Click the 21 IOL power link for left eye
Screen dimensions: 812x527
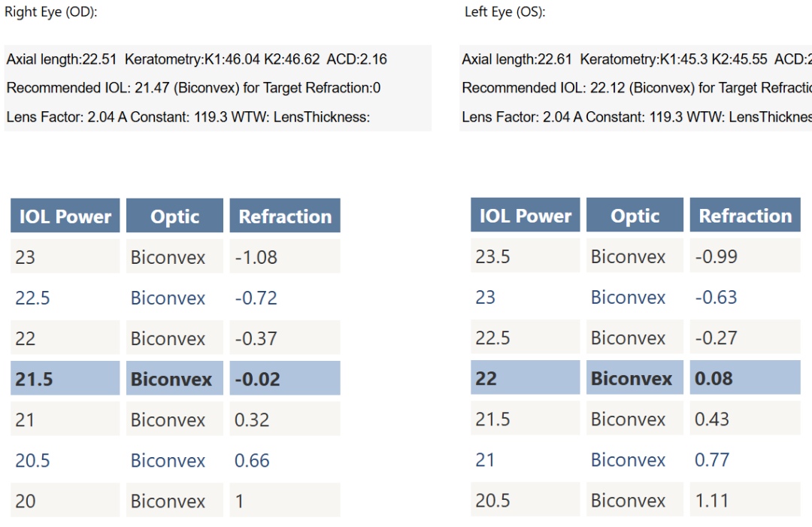(485, 459)
